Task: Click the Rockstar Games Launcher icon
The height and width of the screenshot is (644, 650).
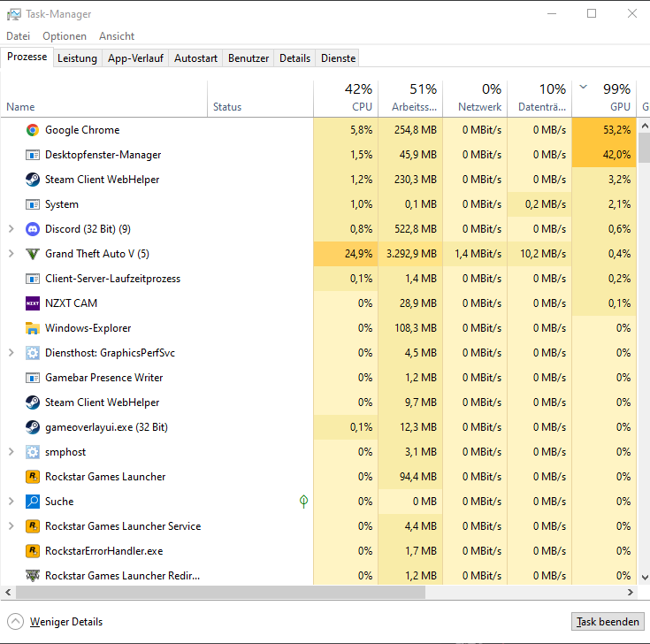Action: [x=33, y=477]
